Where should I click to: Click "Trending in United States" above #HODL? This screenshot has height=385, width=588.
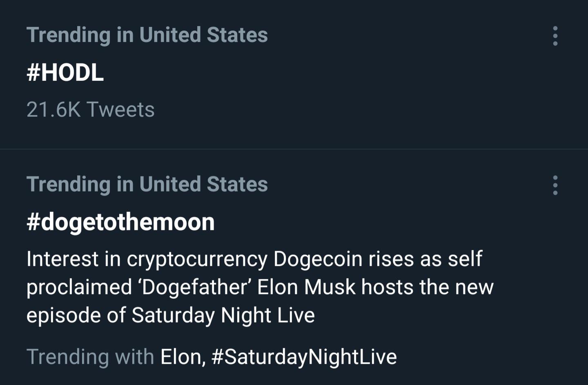point(147,35)
